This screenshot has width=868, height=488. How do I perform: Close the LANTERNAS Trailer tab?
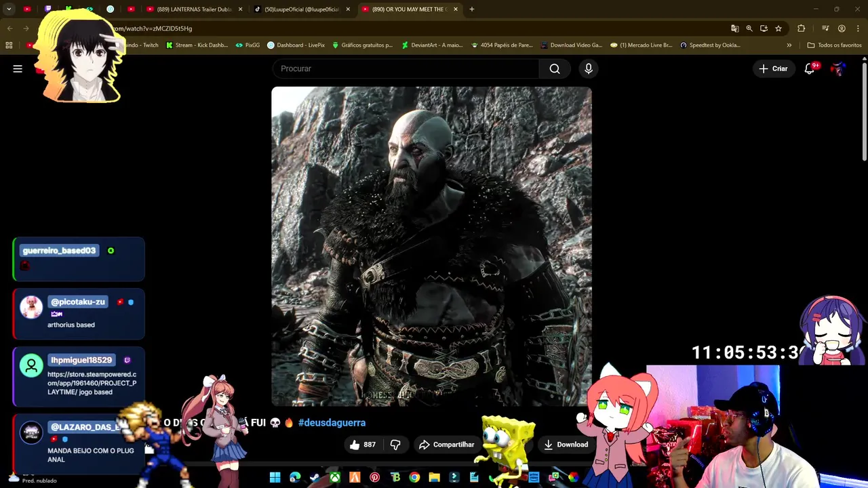tap(240, 9)
